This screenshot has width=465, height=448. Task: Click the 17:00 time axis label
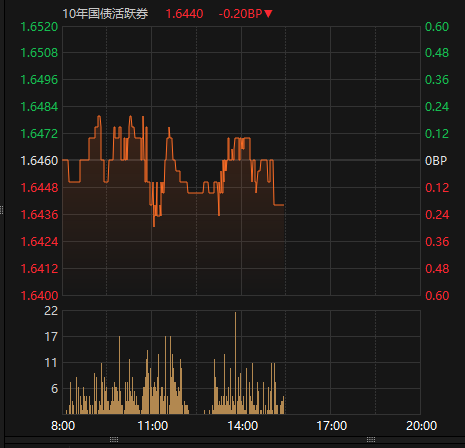tap(332, 426)
